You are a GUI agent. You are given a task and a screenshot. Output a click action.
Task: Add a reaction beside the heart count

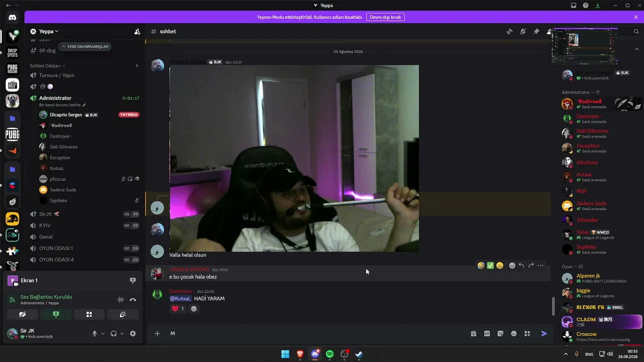click(x=194, y=309)
